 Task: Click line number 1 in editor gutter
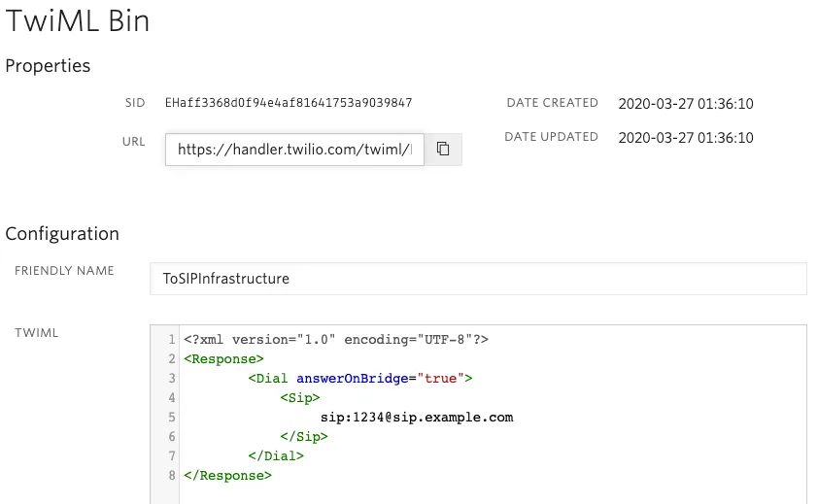(x=171, y=340)
